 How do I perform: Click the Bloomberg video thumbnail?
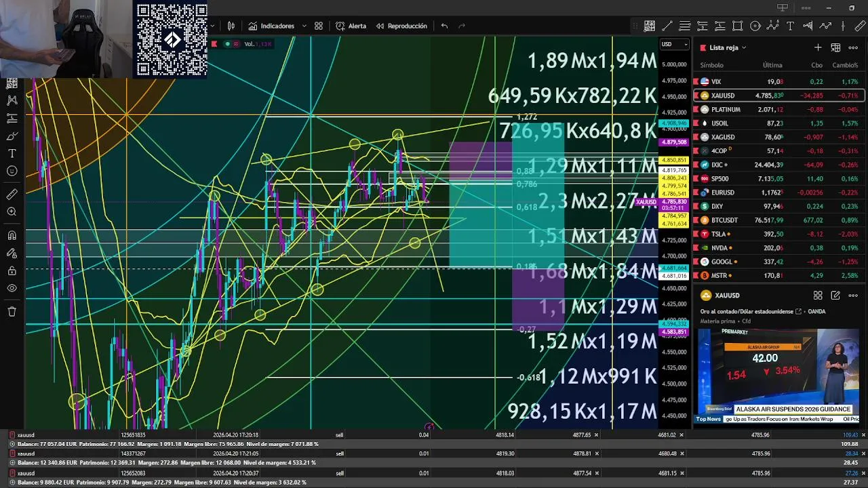click(x=778, y=376)
